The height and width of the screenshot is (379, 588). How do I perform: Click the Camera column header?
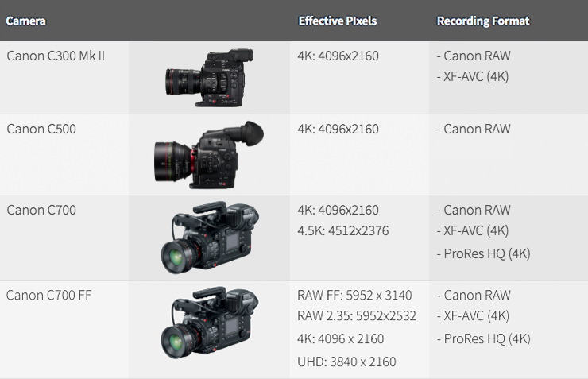click(x=26, y=21)
